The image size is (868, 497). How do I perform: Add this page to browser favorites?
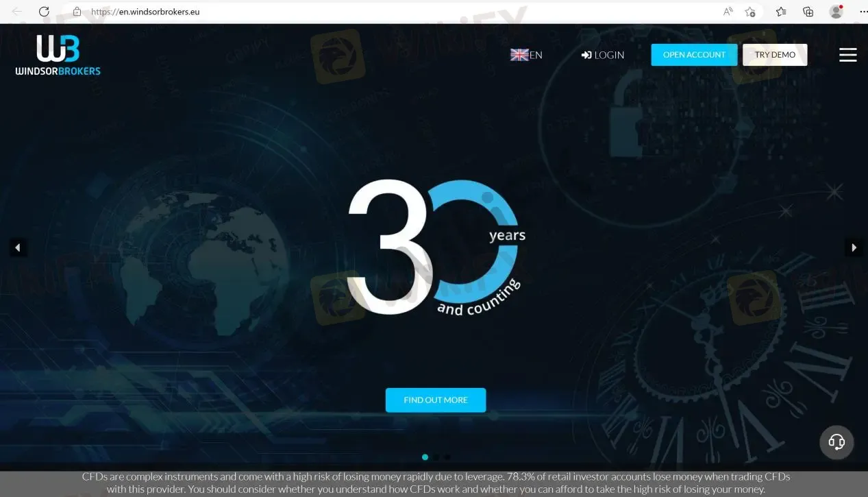[750, 12]
